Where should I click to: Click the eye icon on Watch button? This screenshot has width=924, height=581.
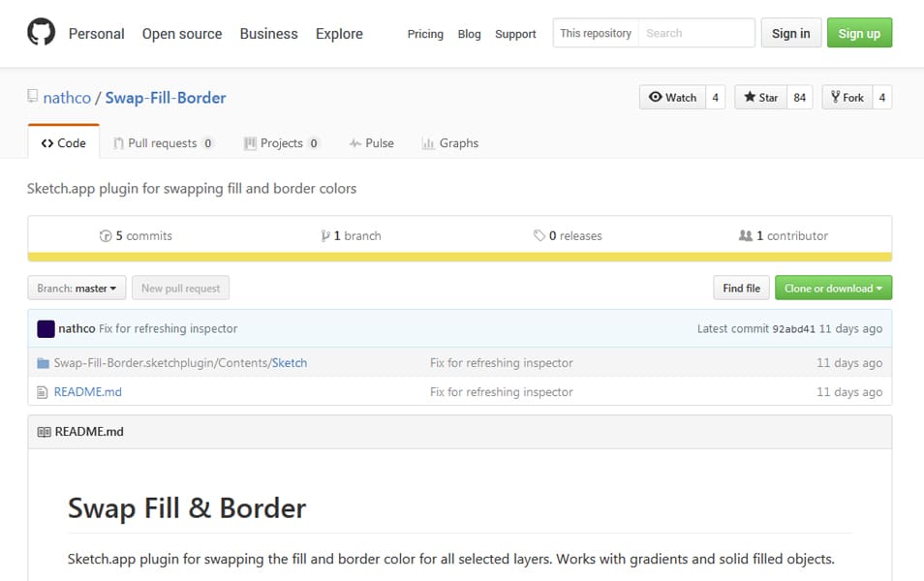pos(656,97)
